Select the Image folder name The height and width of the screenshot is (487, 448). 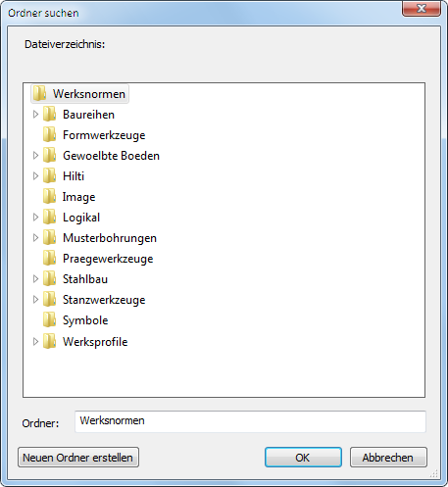pos(78,197)
